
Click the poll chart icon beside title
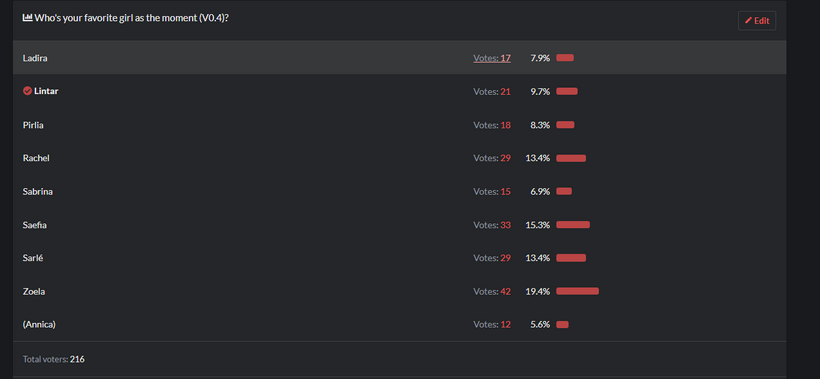27,18
